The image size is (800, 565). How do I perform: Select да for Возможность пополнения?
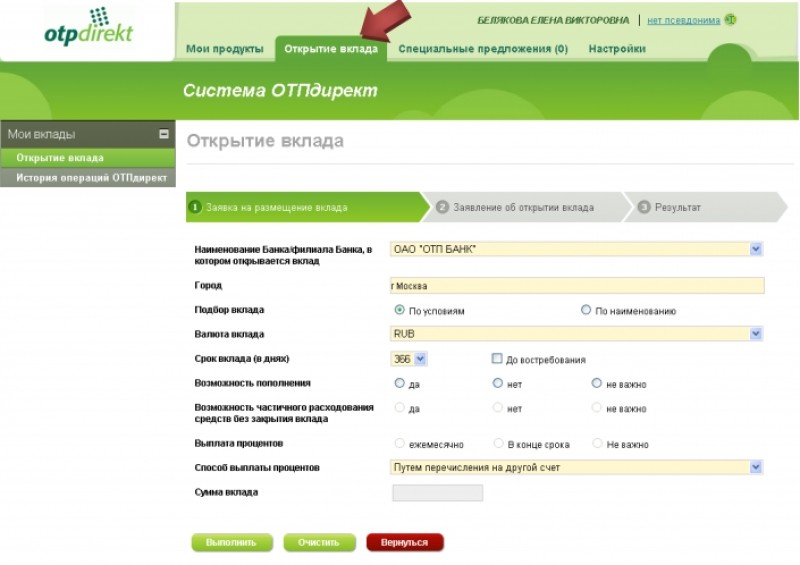pos(399,383)
